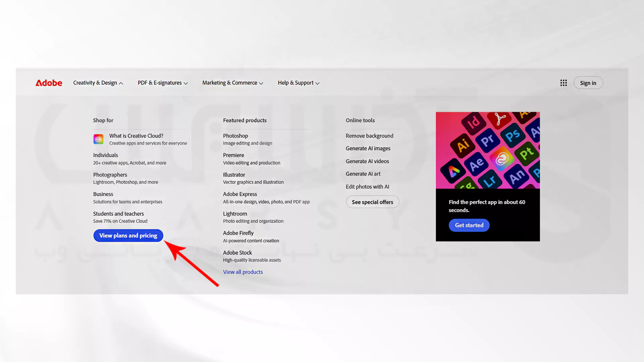Viewport: 644px width, 362px height.
Task: Click the Sign in button
Action: 588,83
